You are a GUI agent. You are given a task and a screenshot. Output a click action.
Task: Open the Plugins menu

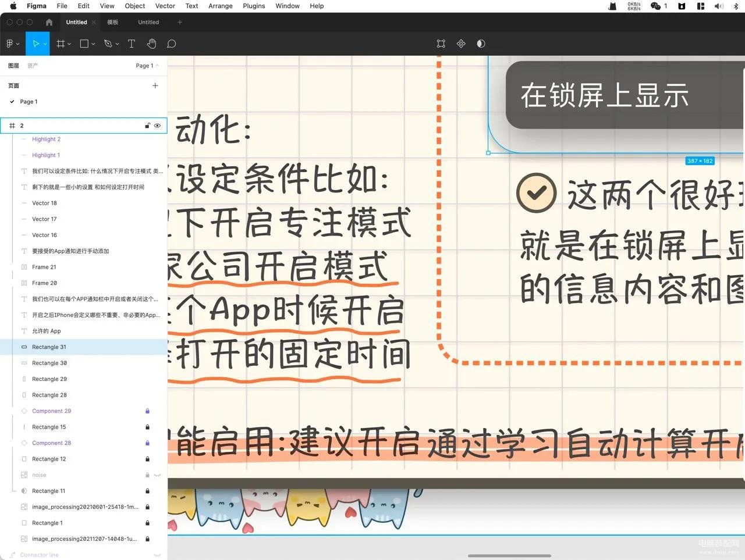[x=254, y=6]
